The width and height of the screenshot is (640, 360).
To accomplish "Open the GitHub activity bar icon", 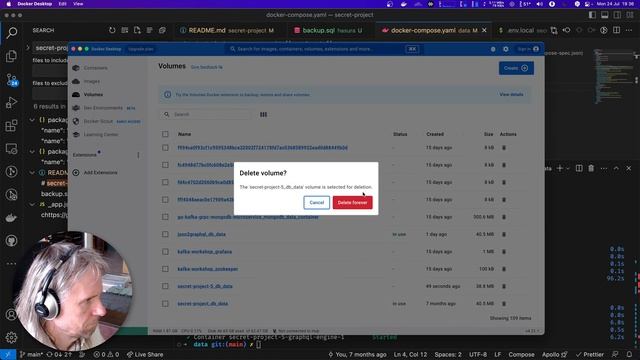I will 11,241.
